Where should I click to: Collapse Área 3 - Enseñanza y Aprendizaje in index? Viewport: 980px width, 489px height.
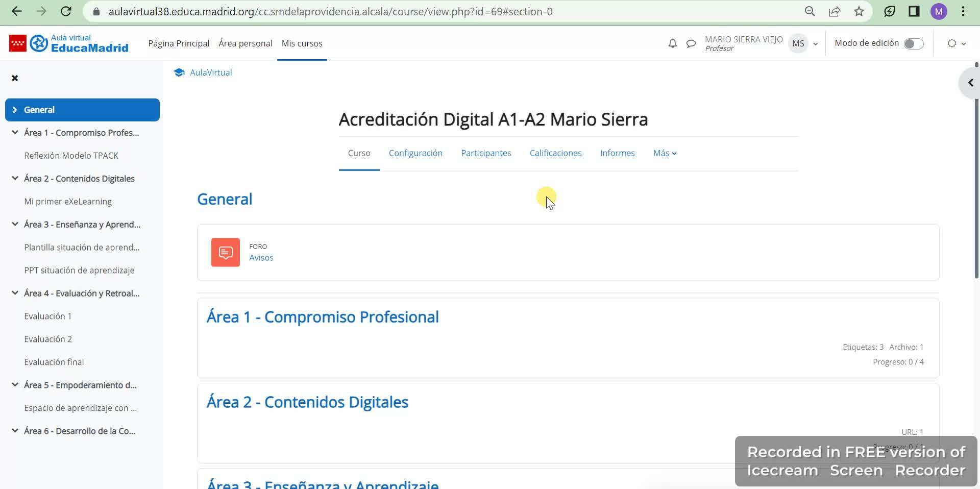pyautogui.click(x=15, y=224)
